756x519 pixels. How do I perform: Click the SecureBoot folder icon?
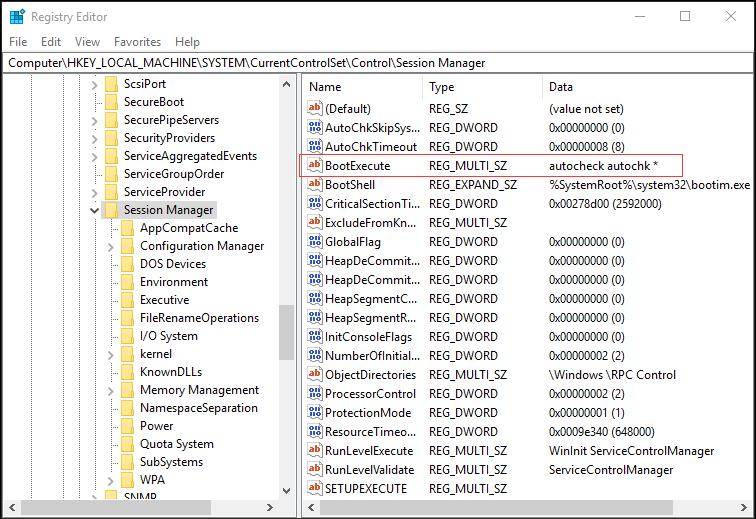(111, 102)
